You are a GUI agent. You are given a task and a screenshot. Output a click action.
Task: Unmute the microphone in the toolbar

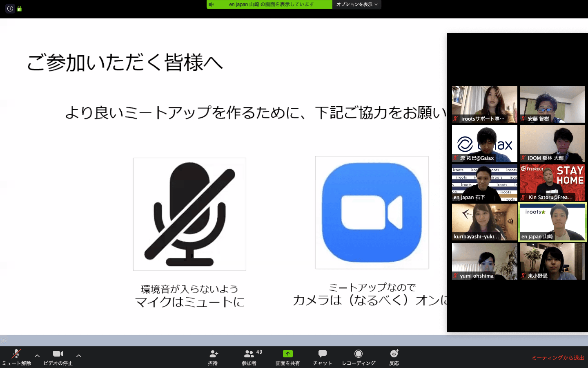16,354
